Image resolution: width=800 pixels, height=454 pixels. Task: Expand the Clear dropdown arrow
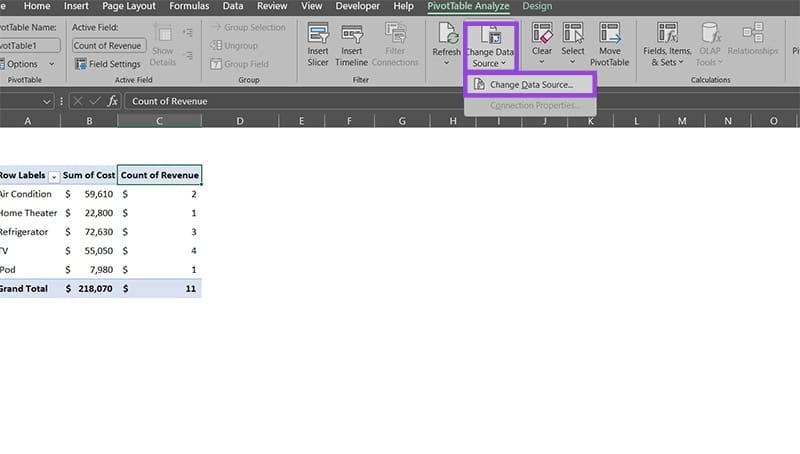(x=542, y=62)
